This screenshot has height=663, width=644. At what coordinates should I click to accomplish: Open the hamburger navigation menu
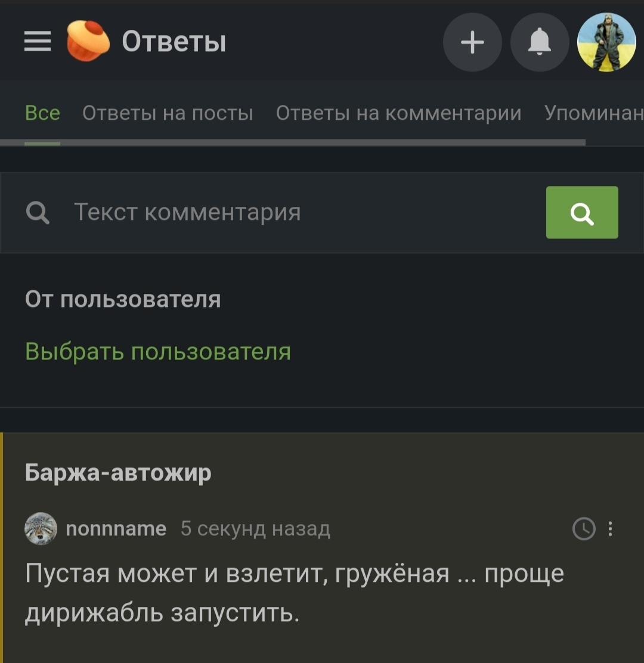tap(38, 42)
